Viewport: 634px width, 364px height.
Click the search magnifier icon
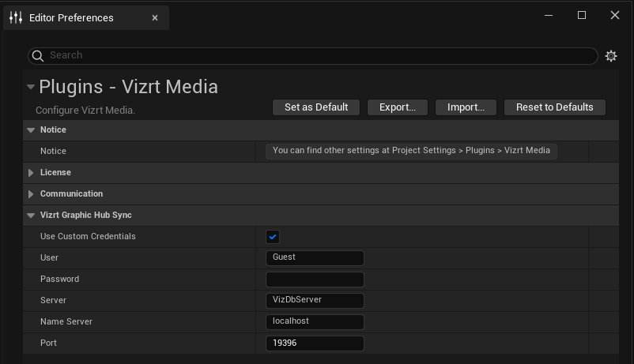pyautogui.click(x=38, y=56)
